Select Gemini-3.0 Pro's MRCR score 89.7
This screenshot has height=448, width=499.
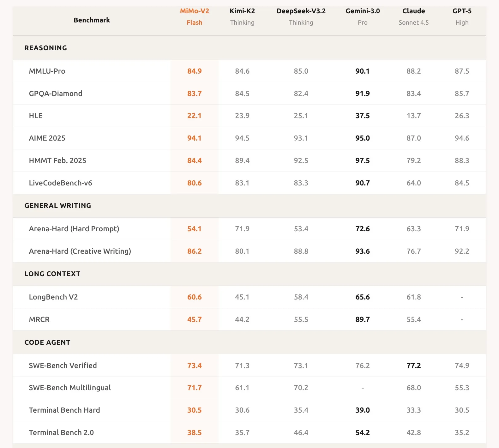[x=363, y=319]
